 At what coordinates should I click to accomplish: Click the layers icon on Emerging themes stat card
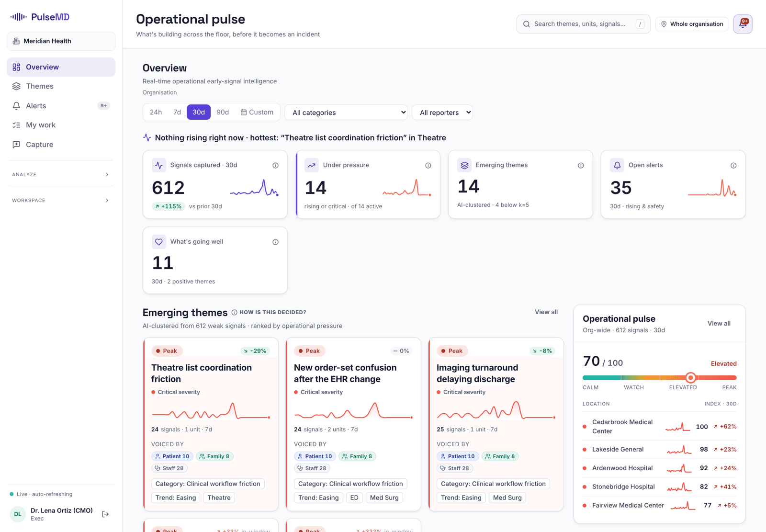tap(464, 165)
